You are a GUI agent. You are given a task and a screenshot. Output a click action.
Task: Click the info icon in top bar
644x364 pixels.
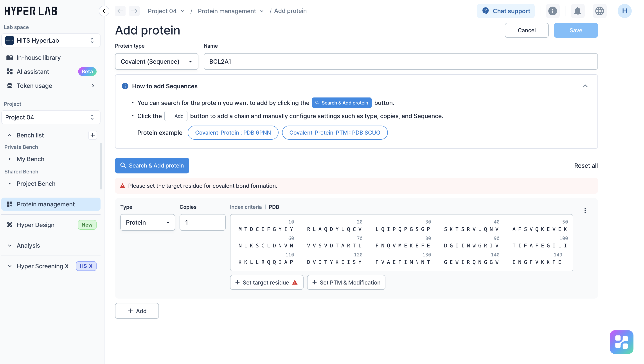552,11
